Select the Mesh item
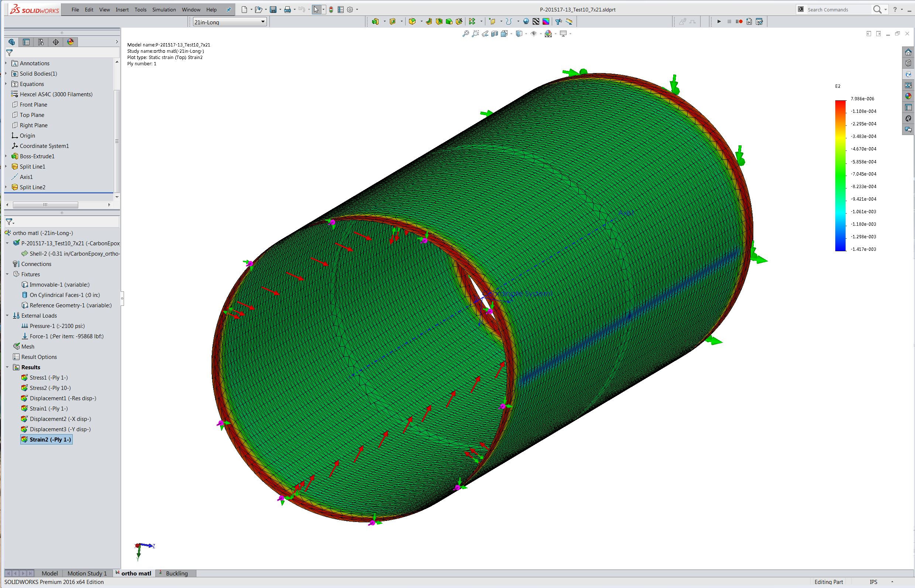 pos(24,346)
